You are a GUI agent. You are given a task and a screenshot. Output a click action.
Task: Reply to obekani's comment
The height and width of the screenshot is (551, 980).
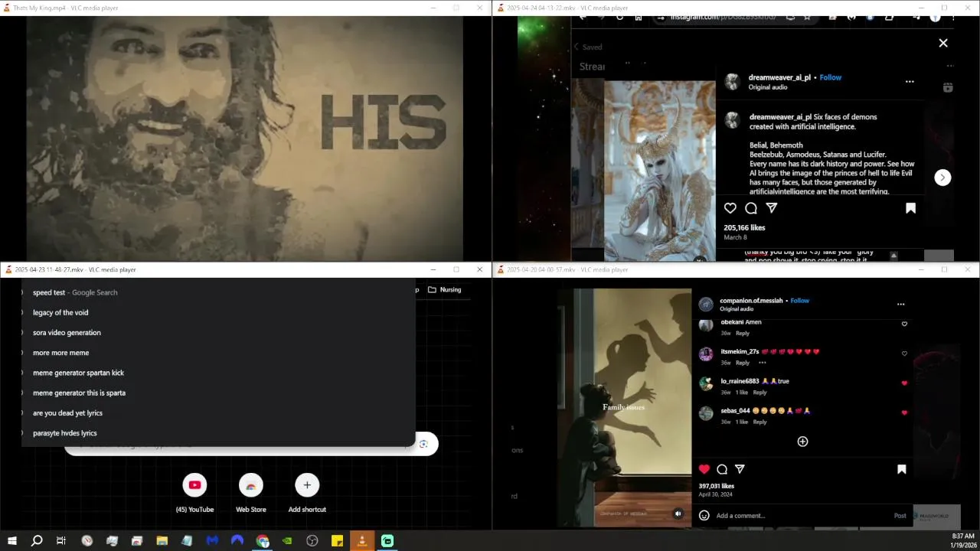tap(743, 333)
